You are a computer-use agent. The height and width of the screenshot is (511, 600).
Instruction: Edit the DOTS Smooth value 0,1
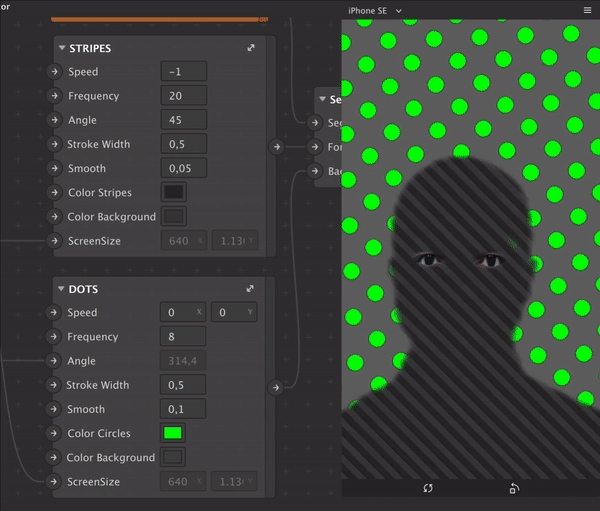click(x=183, y=409)
